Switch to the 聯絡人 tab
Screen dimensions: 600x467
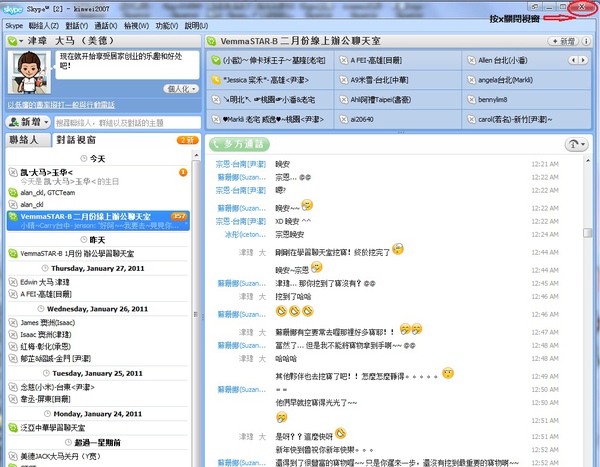click(28, 140)
